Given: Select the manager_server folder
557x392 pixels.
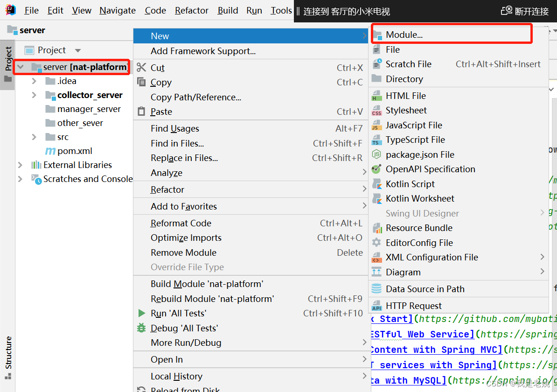Looking at the screenshot, I should (89, 109).
